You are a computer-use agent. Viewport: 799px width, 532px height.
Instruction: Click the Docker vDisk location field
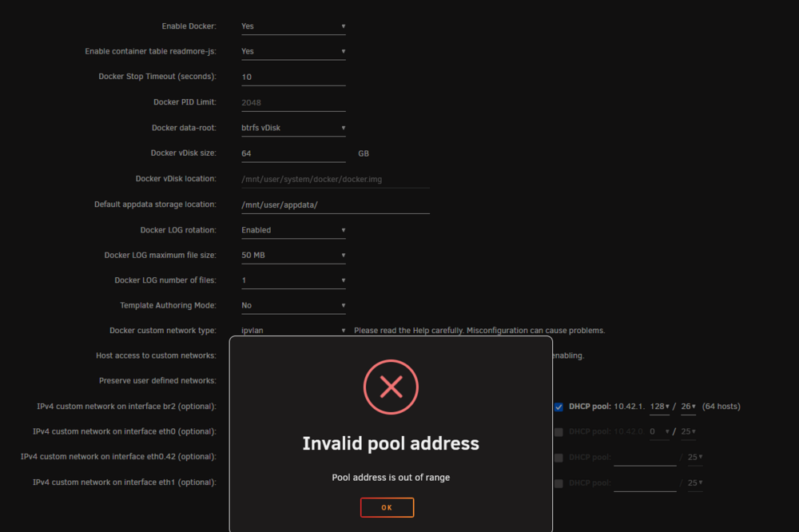coord(336,180)
